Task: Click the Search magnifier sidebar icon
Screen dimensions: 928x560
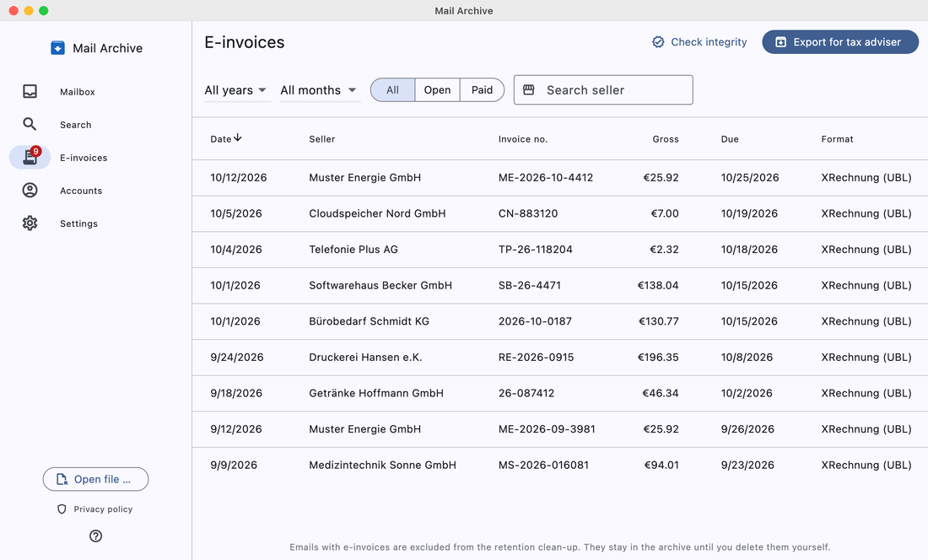Action: (x=30, y=124)
